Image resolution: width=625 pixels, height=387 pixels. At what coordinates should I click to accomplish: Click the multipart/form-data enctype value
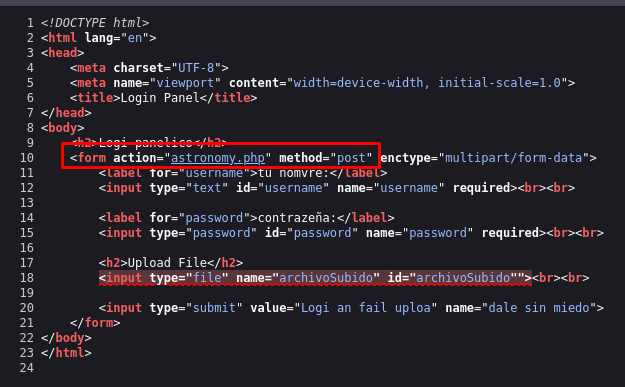[513, 158]
